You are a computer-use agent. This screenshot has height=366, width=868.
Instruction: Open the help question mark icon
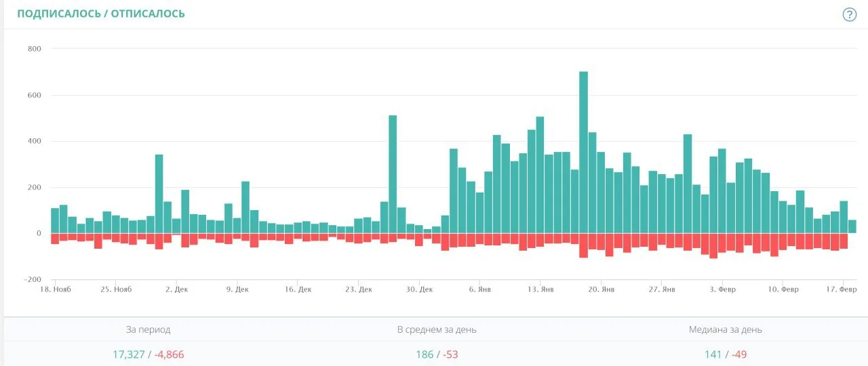(x=849, y=14)
